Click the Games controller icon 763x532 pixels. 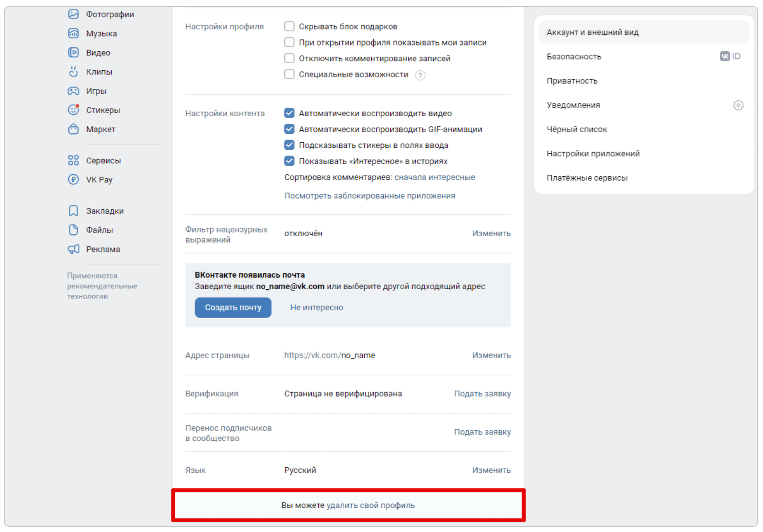(x=74, y=91)
